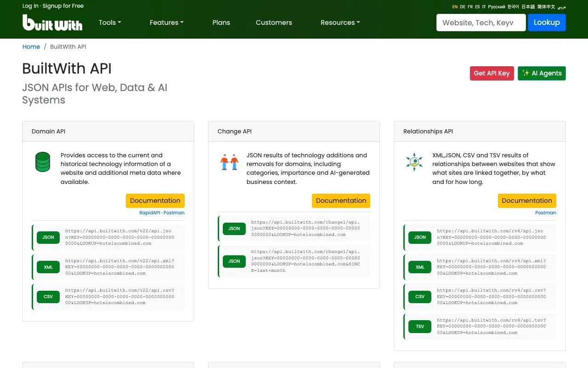This screenshot has height=368, width=588.
Task: Click the Domain API JSON badge
Action: [x=48, y=237]
